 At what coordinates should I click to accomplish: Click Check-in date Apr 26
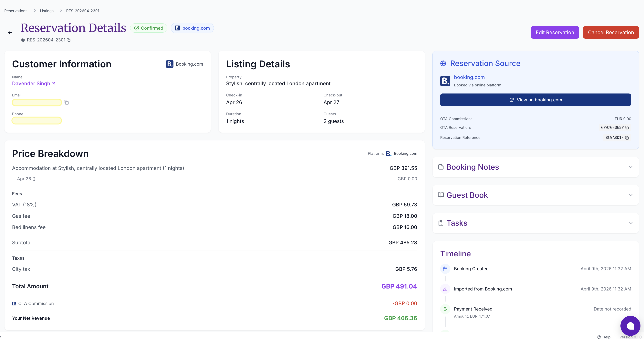click(x=234, y=102)
